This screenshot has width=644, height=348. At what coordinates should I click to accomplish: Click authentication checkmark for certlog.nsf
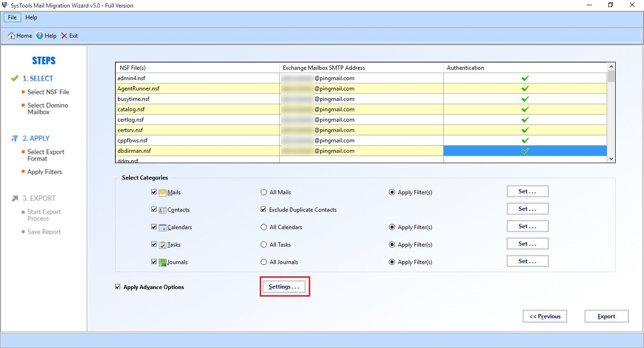[525, 120]
